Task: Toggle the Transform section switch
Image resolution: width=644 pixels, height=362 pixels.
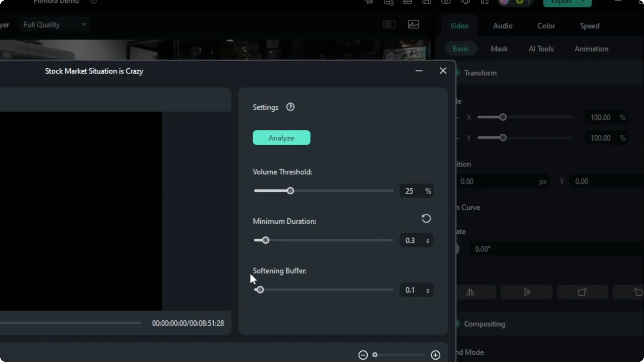Action: (x=457, y=73)
